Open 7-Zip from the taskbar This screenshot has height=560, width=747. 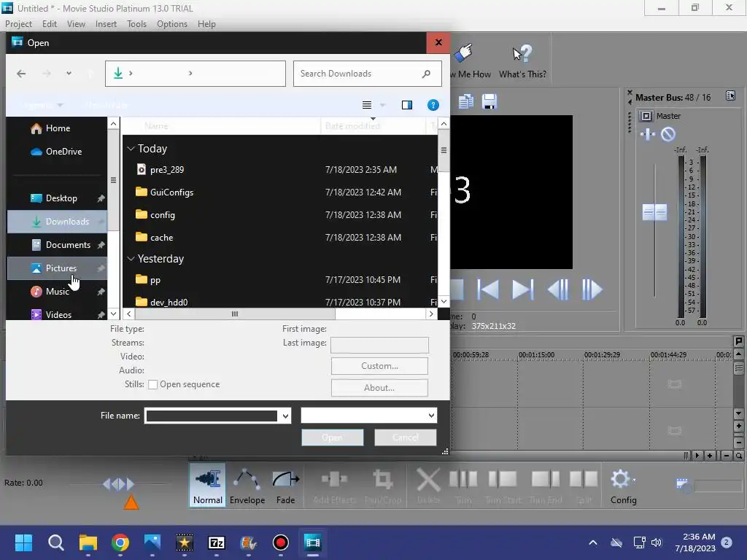(x=217, y=542)
